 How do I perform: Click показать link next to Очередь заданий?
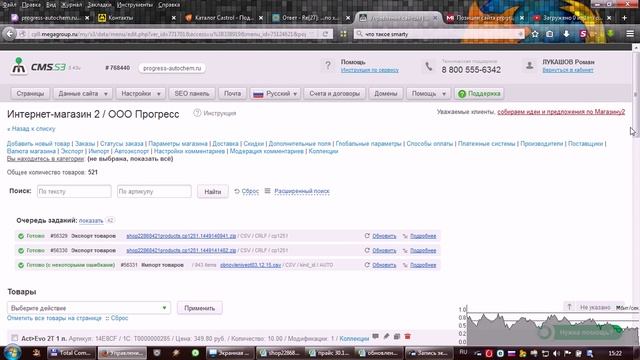tap(91, 220)
